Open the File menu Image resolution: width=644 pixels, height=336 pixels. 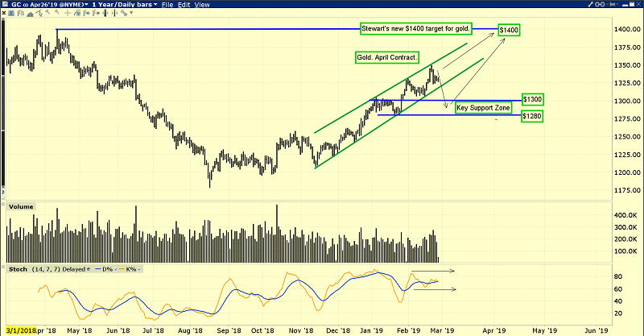(169, 5)
